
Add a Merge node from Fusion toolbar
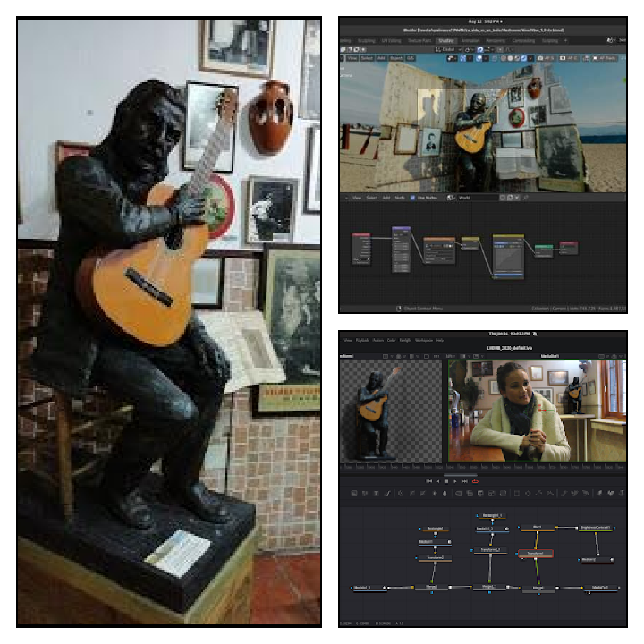pyautogui.click(x=458, y=493)
